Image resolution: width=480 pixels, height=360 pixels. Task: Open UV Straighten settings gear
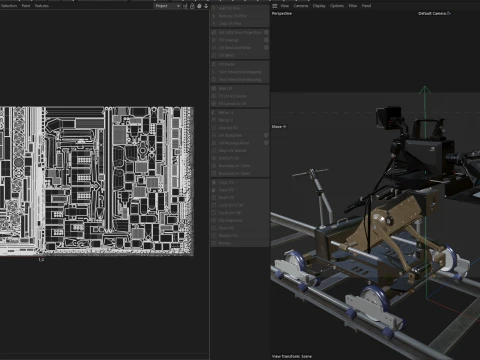click(x=266, y=135)
